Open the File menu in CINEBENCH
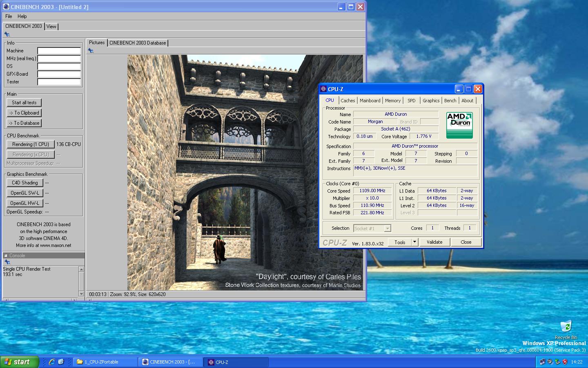 tap(9, 16)
